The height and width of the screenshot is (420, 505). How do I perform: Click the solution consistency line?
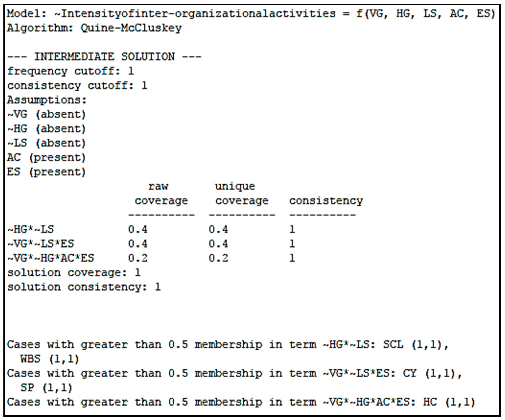click(84, 287)
